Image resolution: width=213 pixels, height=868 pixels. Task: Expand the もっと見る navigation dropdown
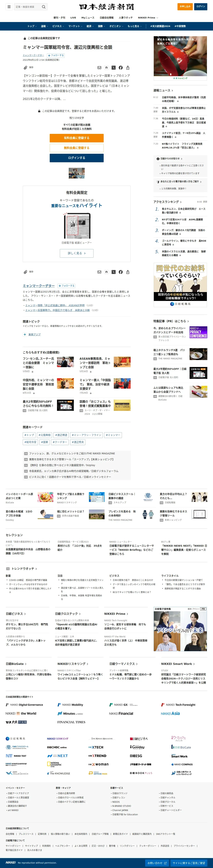point(135,26)
